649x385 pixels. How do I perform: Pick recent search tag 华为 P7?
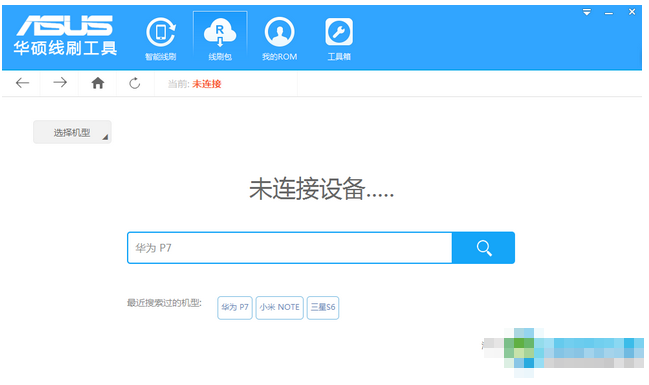[x=235, y=308]
